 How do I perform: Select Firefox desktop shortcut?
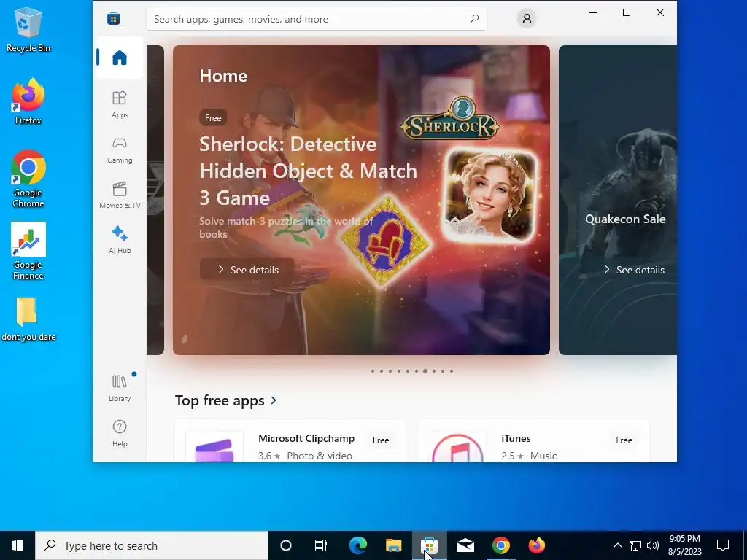(x=28, y=101)
